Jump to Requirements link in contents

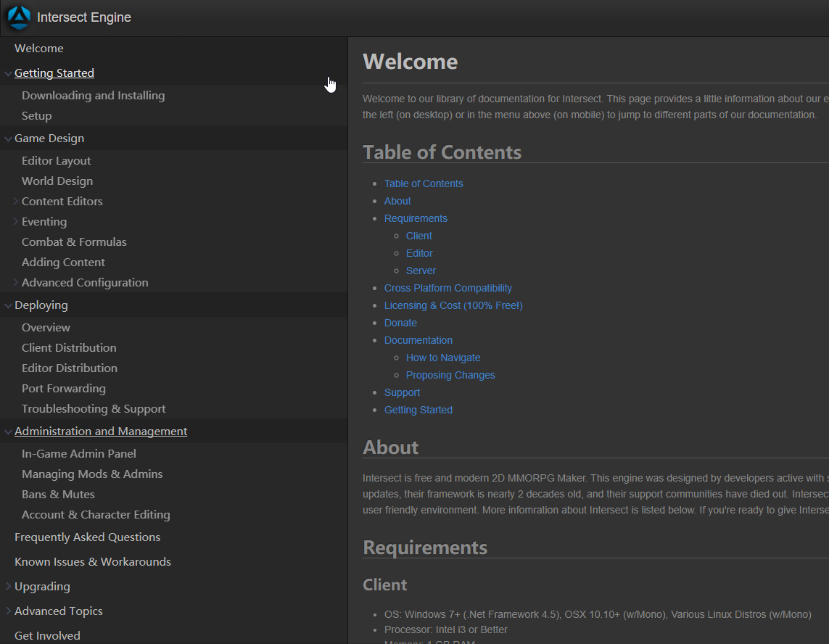[x=416, y=218]
